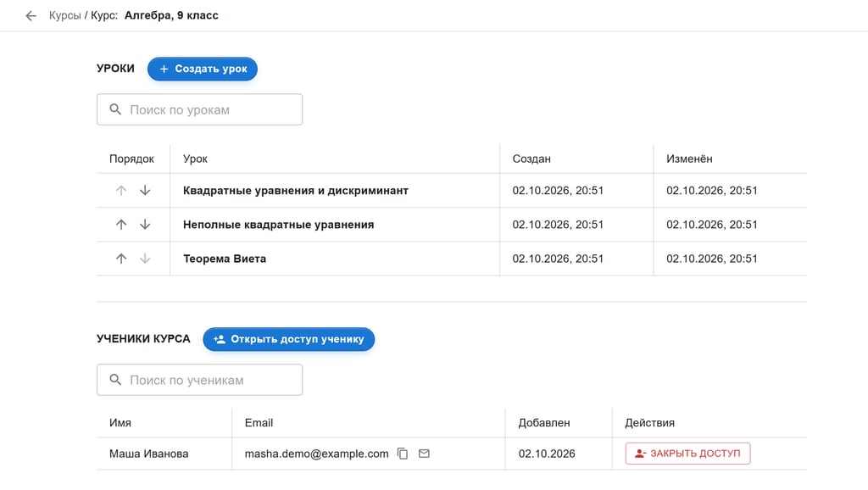
Task: Click the Действия column header
Action: tap(650, 423)
